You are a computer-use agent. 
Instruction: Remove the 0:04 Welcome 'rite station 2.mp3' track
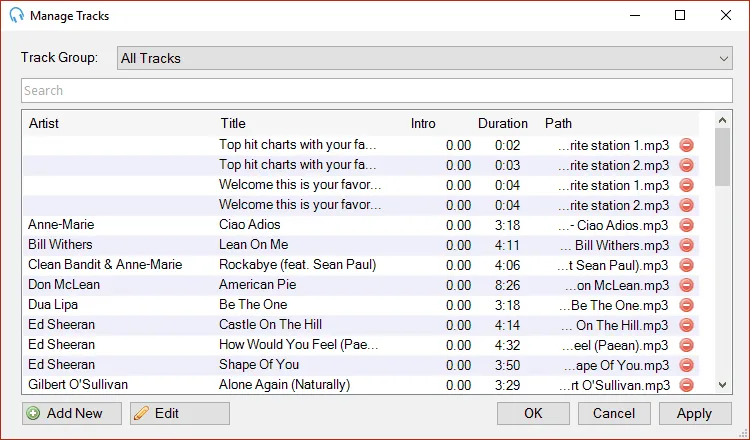pos(686,205)
